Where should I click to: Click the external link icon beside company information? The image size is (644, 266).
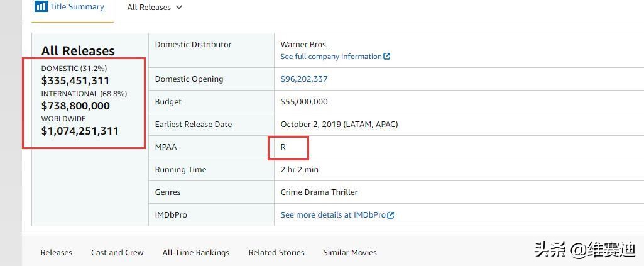coord(387,57)
